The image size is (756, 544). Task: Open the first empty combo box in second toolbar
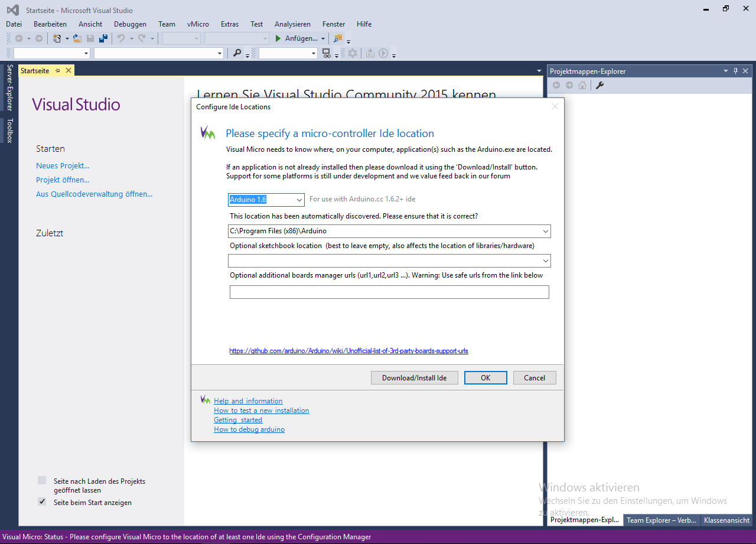point(86,53)
